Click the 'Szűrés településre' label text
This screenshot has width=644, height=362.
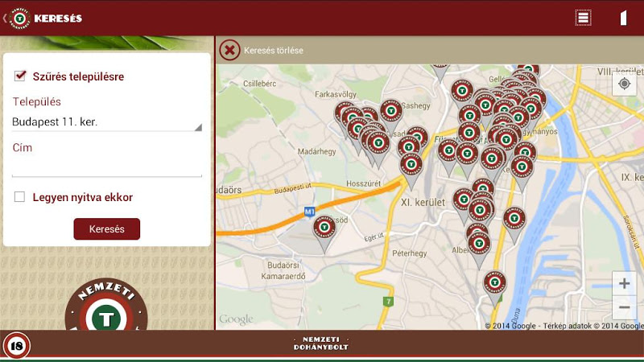click(78, 76)
